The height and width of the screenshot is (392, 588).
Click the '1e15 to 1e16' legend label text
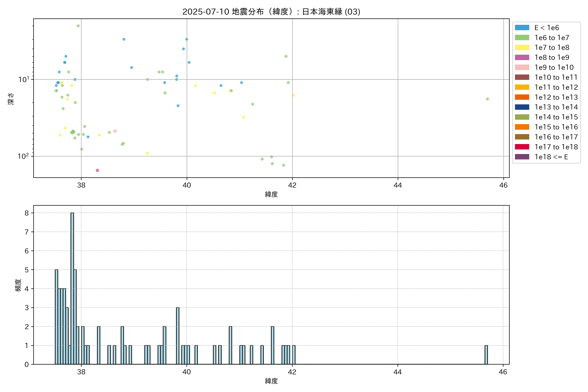(x=556, y=127)
